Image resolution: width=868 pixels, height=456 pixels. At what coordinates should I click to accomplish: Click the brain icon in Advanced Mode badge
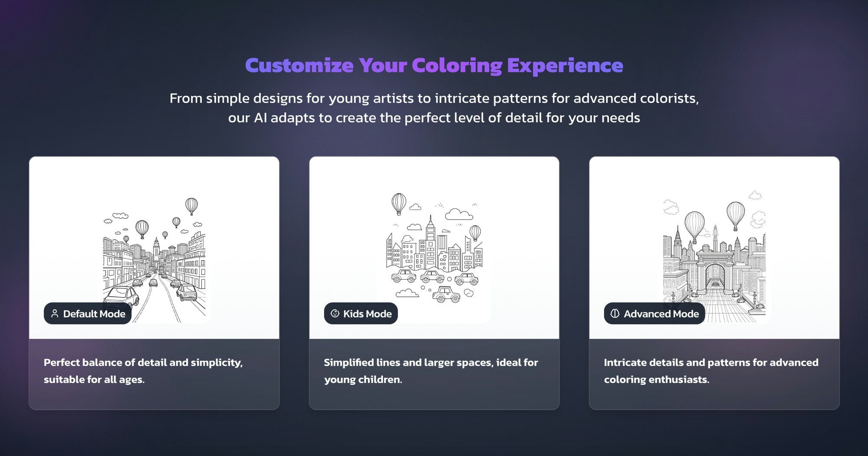click(615, 314)
